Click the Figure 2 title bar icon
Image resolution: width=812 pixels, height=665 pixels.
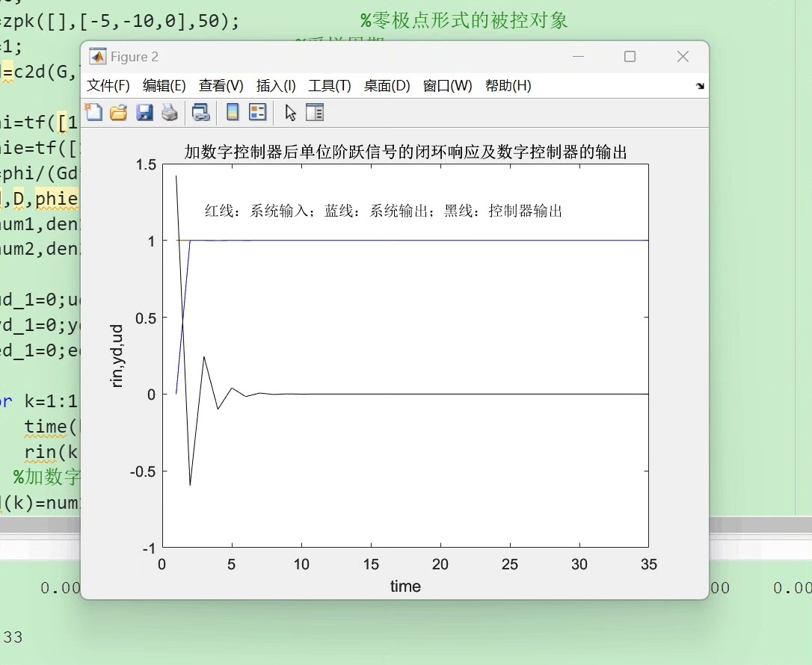tap(98, 56)
